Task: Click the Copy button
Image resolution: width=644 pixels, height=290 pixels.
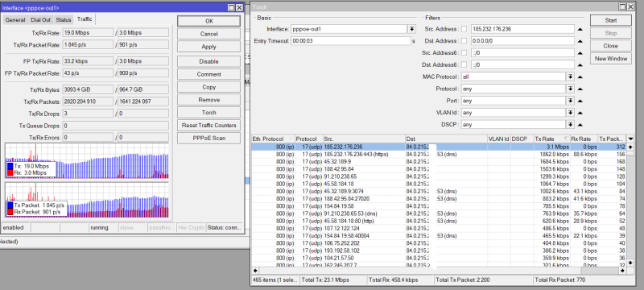Action: pyautogui.click(x=208, y=87)
